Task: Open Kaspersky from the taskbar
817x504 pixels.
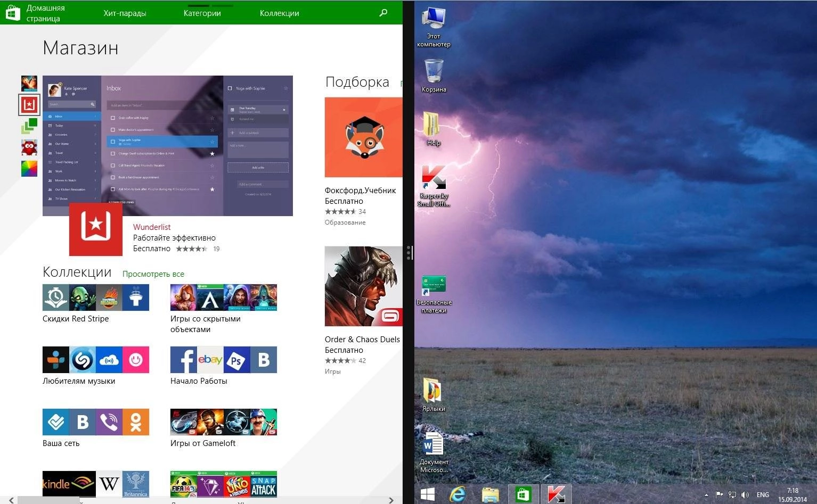Action: 557,494
